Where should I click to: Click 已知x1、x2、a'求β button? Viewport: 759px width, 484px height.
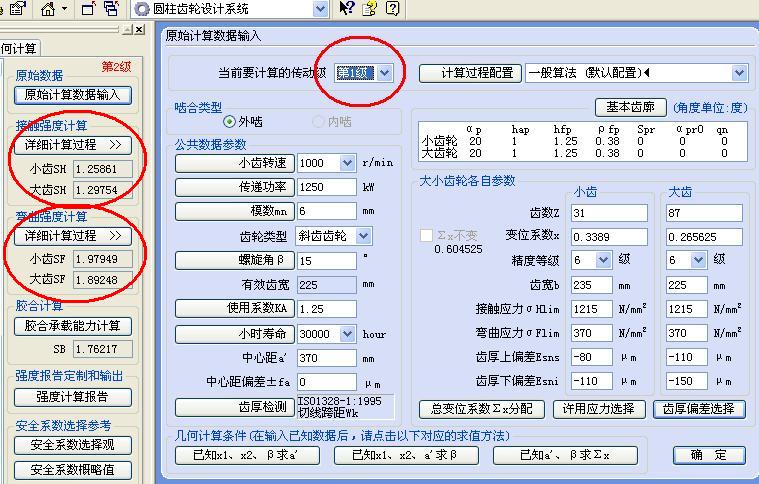click(406, 455)
